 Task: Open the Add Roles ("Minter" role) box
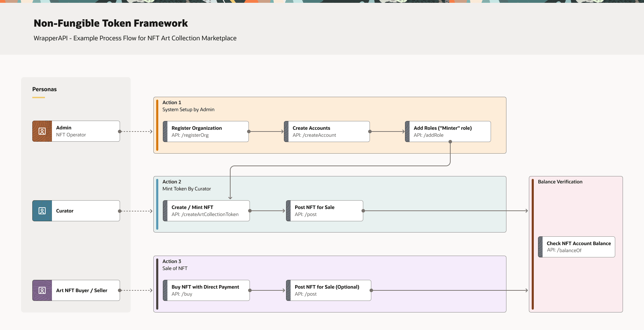(x=448, y=132)
